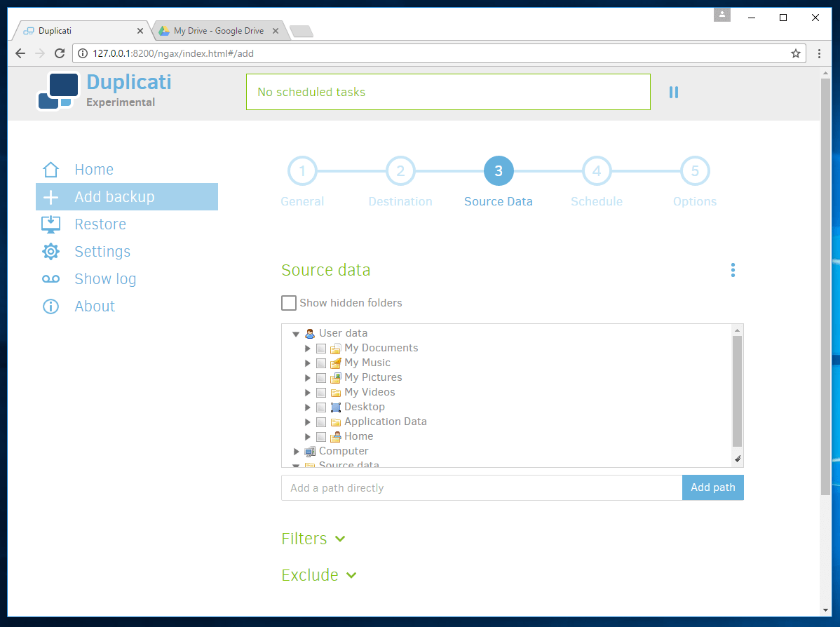The image size is (840, 627).
Task: Click the Add a path directly field
Action: click(x=481, y=487)
